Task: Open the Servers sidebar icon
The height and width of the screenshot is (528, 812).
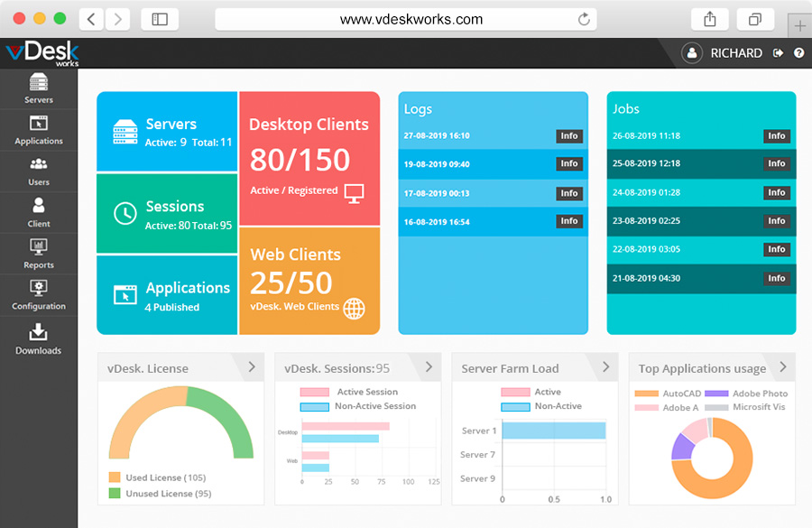Action: [38, 88]
